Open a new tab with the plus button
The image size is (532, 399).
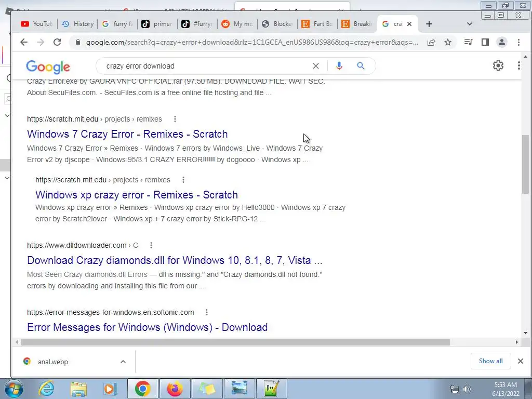429,24
